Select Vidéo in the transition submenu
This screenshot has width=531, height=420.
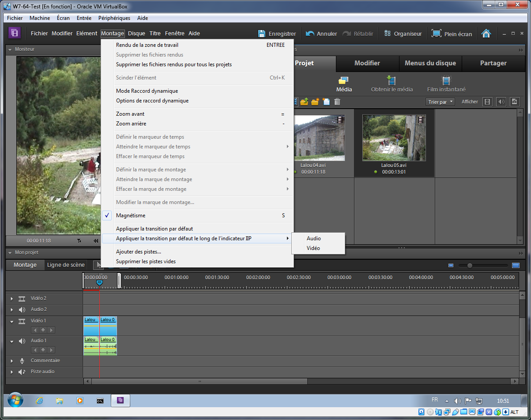point(313,248)
